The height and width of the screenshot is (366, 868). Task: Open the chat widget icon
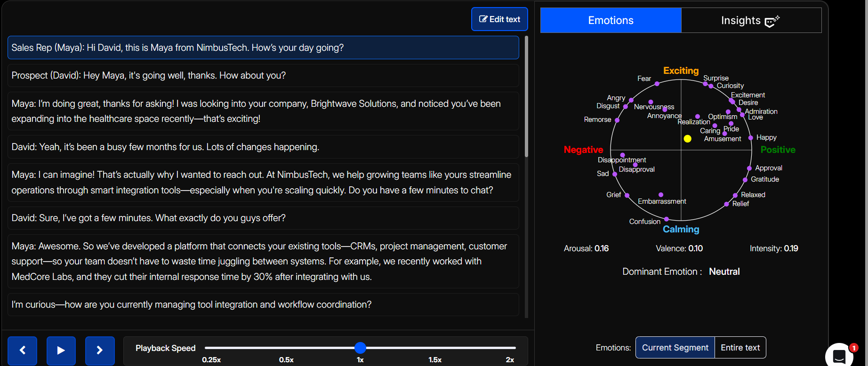(x=839, y=356)
